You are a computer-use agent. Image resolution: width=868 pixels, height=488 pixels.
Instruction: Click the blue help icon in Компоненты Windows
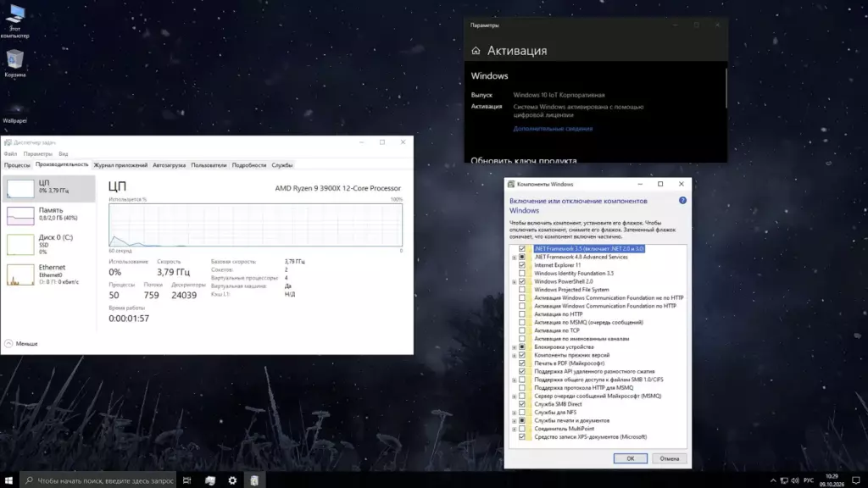pos(682,200)
